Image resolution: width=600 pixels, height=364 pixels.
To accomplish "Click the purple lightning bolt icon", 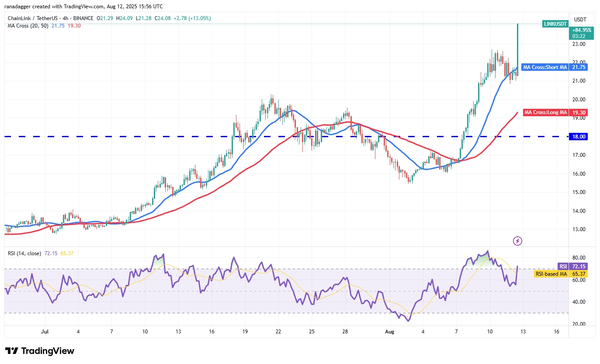I will [517, 241].
